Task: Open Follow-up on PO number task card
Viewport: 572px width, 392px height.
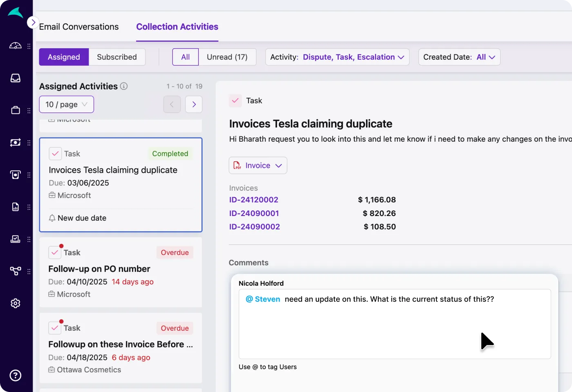Action: coord(121,272)
